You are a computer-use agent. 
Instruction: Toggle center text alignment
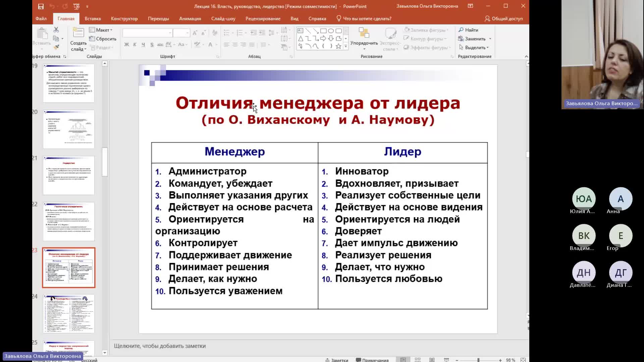tap(235, 44)
